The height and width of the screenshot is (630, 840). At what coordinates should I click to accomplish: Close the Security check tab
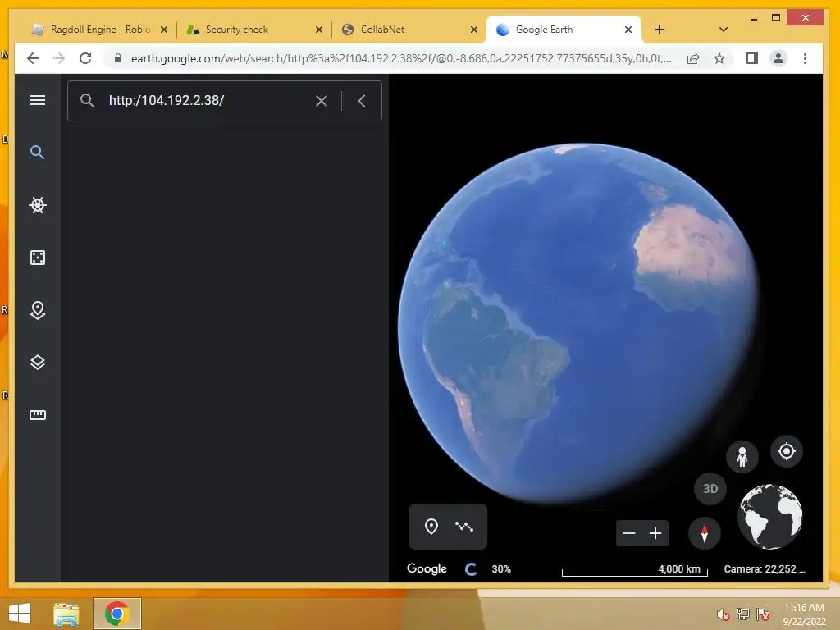[x=319, y=30]
